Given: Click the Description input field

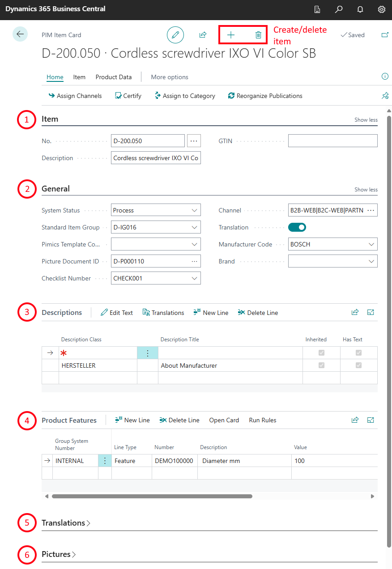Looking at the screenshot, I should [x=156, y=158].
